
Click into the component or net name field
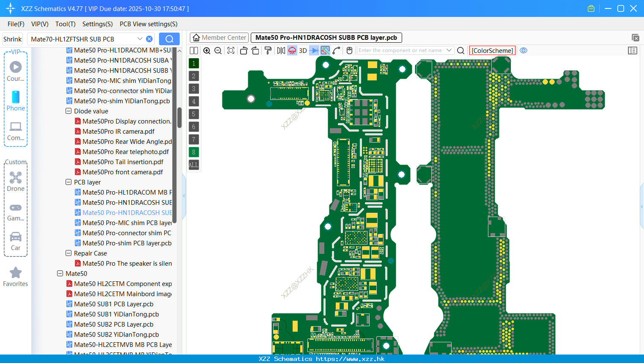click(x=401, y=50)
